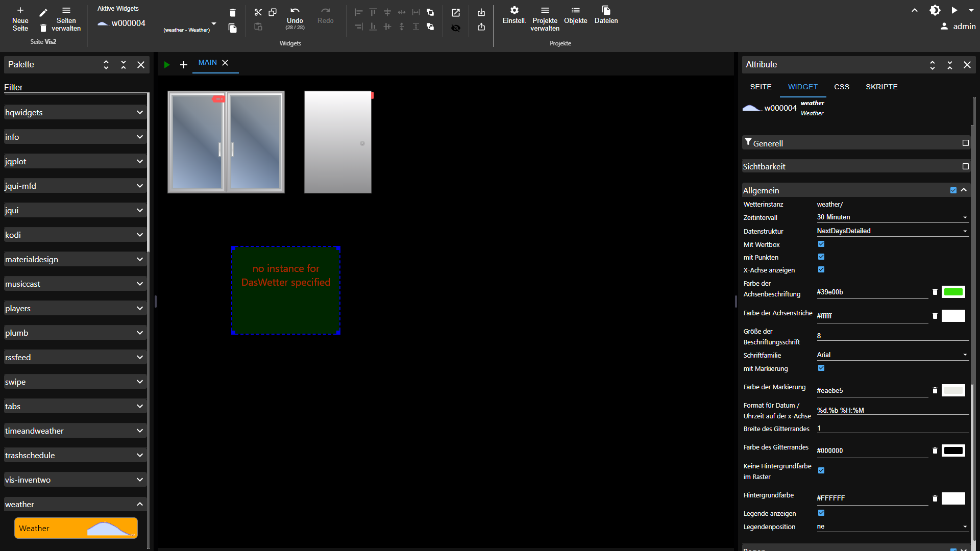Expand the Generell section
The width and height of the screenshot is (980, 551).
[x=856, y=143]
